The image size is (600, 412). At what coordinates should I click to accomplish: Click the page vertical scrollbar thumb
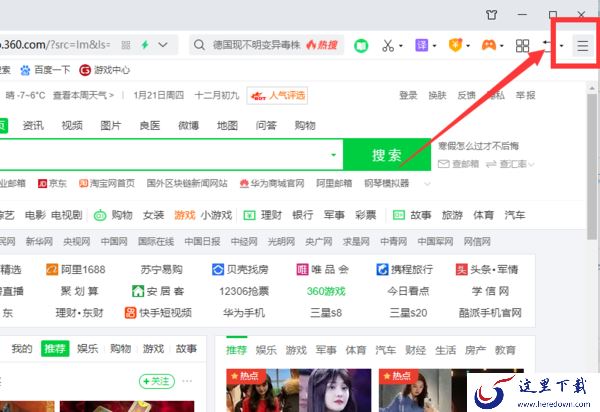[x=592, y=166]
